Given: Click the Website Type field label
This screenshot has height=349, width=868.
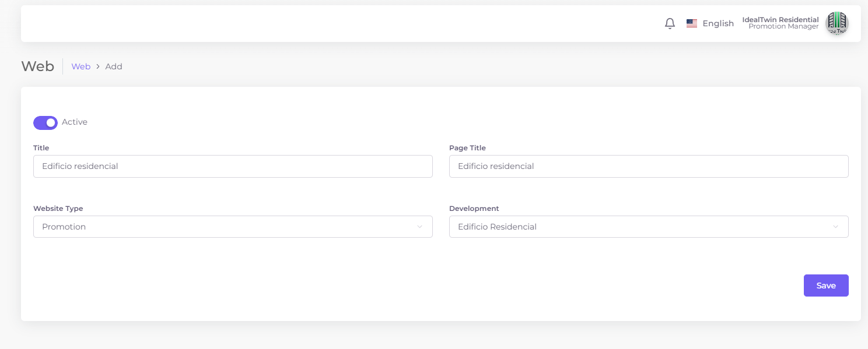Looking at the screenshot, I should [58, 209].
